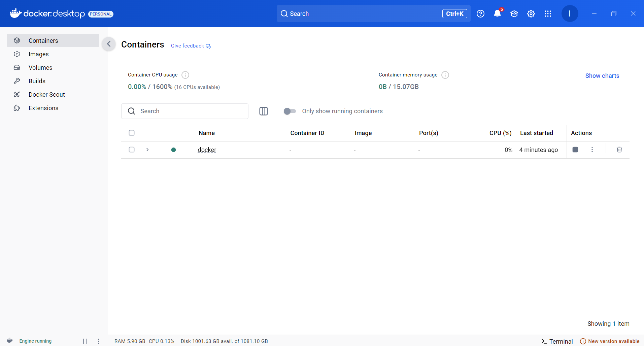Viewport: 644px width, 346px height.
Task: Click the RAM 5.90 GB status entry
Action: (x=130, y=341)
